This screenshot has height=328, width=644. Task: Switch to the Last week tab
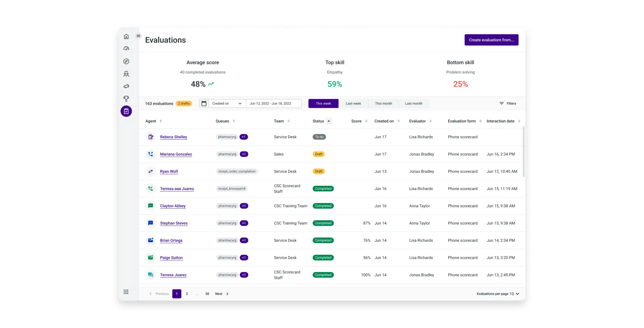353,103
